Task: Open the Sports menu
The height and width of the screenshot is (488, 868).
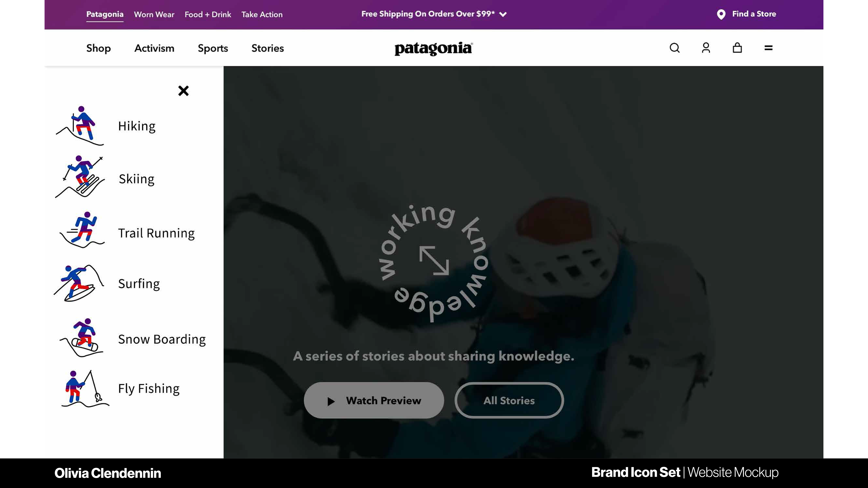Action: pyautogui.click(x=213, y=48)
